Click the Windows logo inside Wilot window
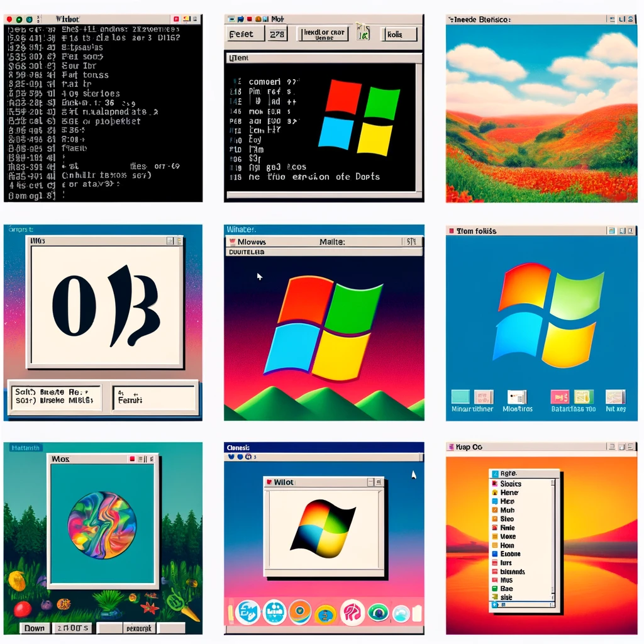The image size is (644, 644). coord(324,528)
